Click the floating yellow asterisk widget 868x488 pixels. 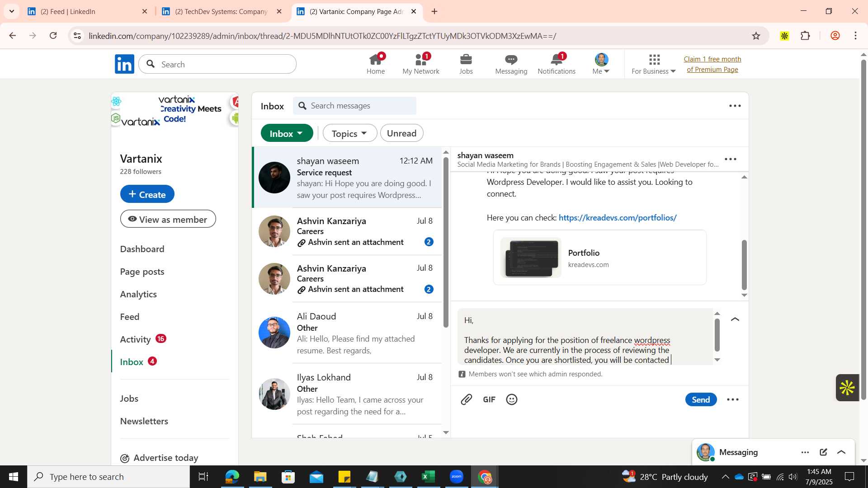(847, 388)
